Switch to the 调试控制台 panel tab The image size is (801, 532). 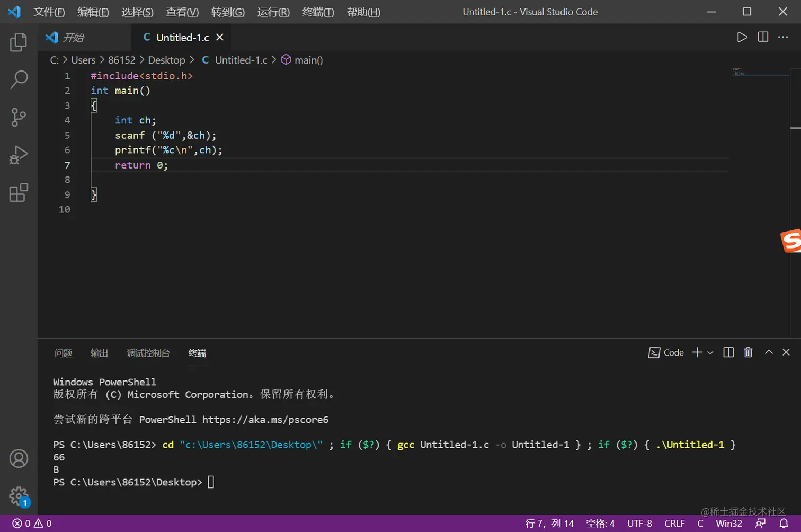point(148,353)
